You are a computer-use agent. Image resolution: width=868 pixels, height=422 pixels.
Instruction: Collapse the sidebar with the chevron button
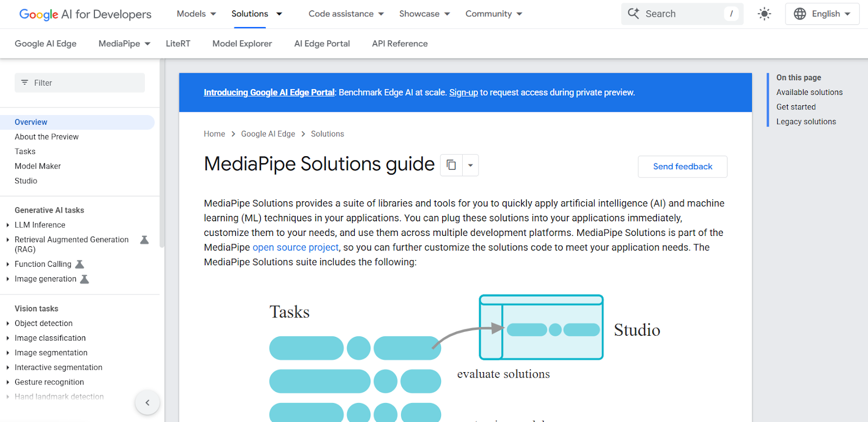[x=147, y=402]
